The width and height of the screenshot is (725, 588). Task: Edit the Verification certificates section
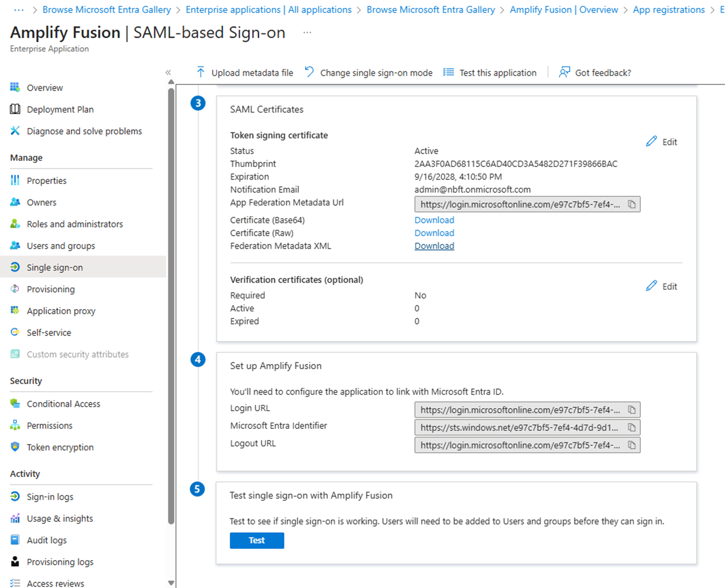662,287
